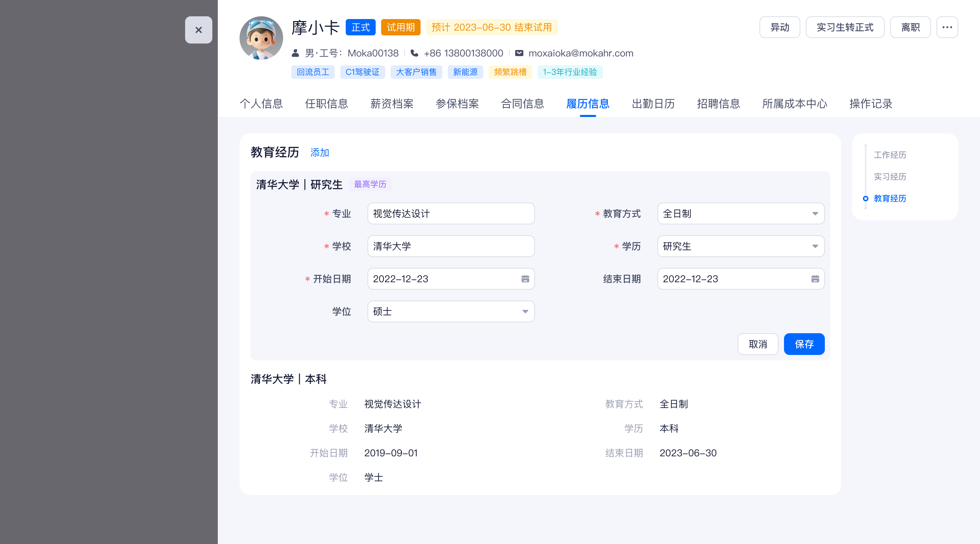The image size is (980, 544).
Task: Click 添加 link beside 教育经历
Action: pyautogui.click(x=319, y=152)
